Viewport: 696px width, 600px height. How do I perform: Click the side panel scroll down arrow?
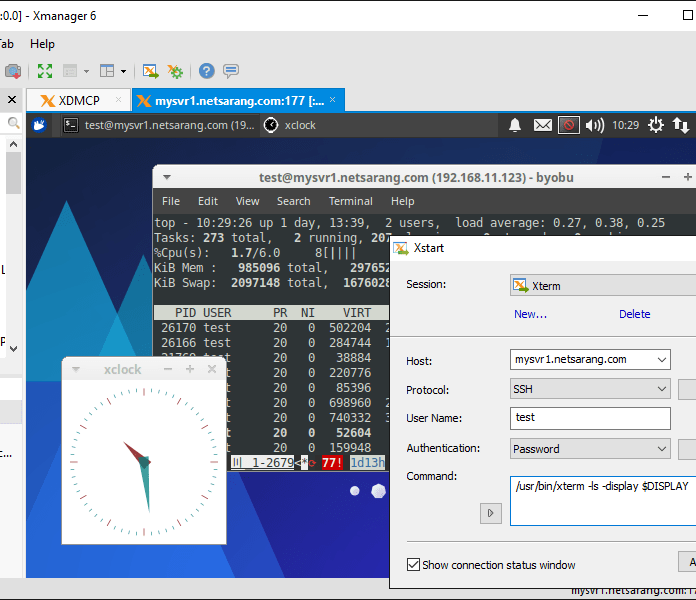(x=13, y=349)
